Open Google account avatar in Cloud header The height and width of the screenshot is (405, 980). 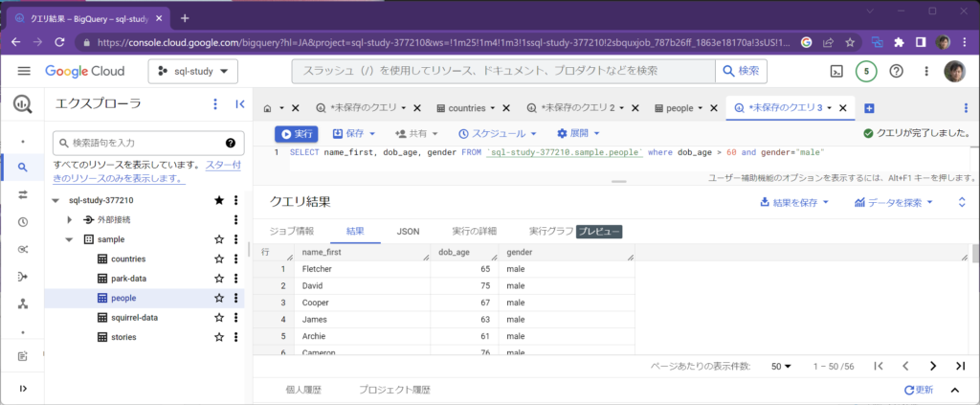coord(954,71)
